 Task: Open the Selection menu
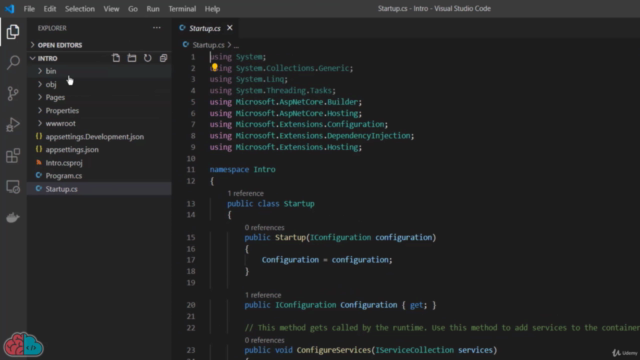(x=80, y=9)
